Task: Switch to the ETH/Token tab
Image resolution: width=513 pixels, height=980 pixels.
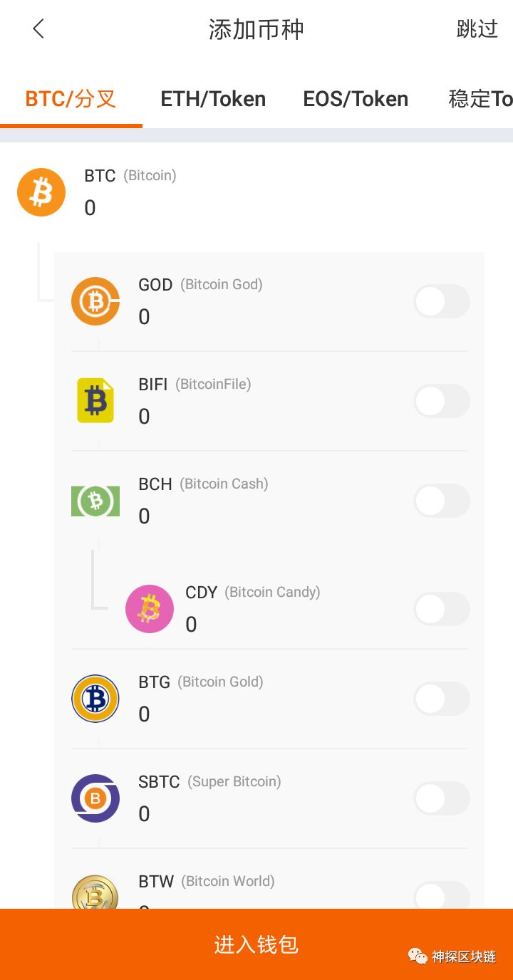Action: pos(213,99)
